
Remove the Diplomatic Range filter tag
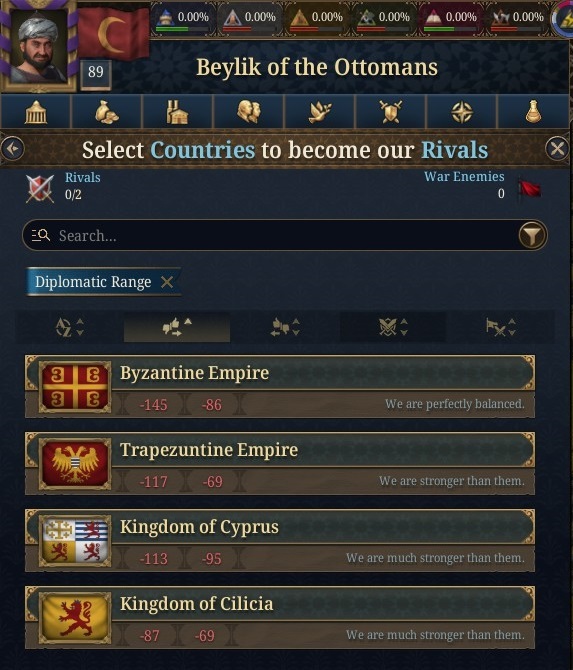(x=167, y=282)
